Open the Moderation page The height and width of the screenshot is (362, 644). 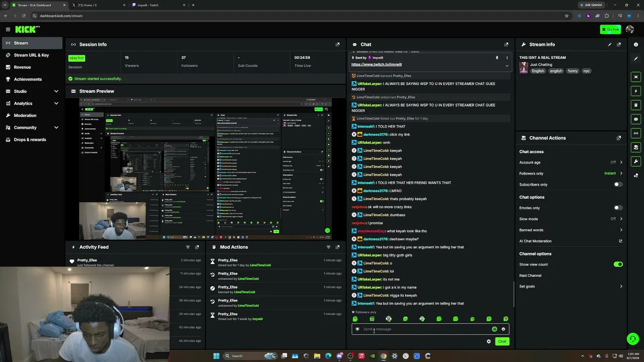click(x=31, y=116)
